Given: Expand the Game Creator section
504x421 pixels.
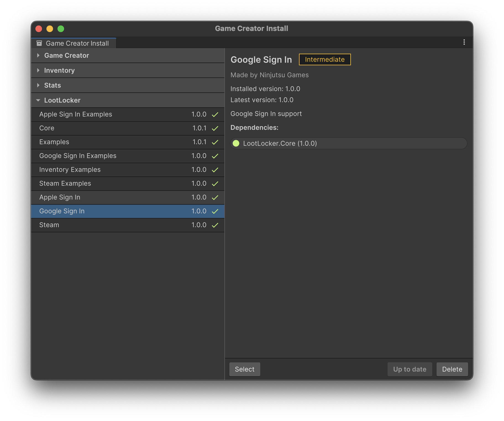Looking at the screenshot, I should click(x=38, y=56).
